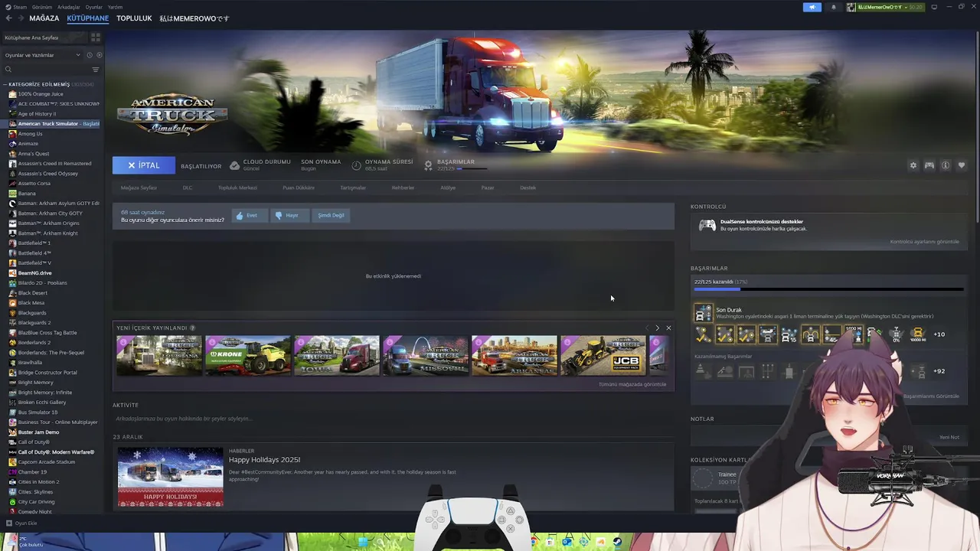Click the ready-to-play filter icon
The height and width of the screenshot is (551, 980).
[100, 55]
